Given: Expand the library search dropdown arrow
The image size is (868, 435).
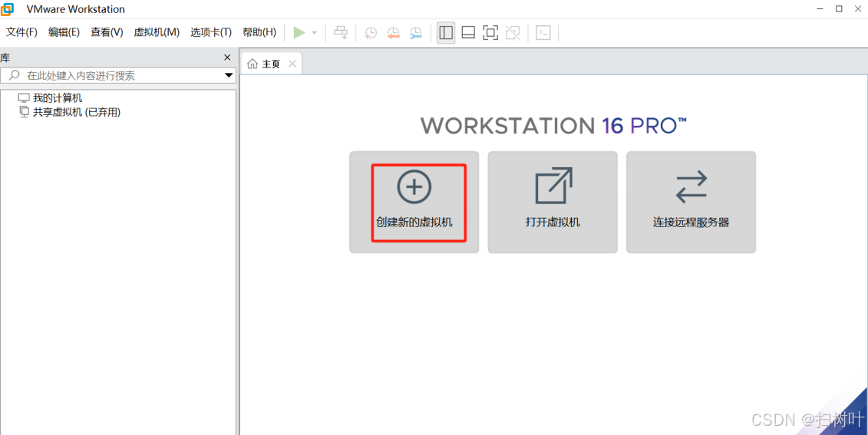Looking at the screenshot, I should click(x=229, y=76).
